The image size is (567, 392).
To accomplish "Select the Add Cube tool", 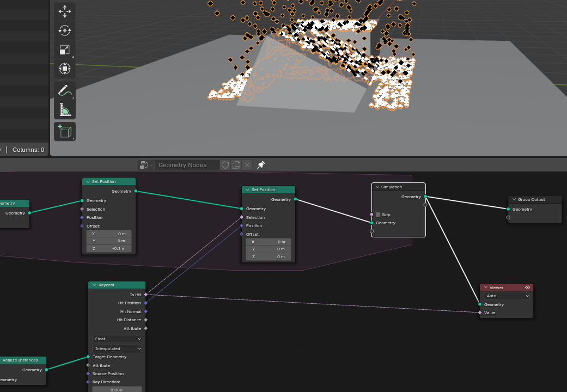I will point(64,132).
